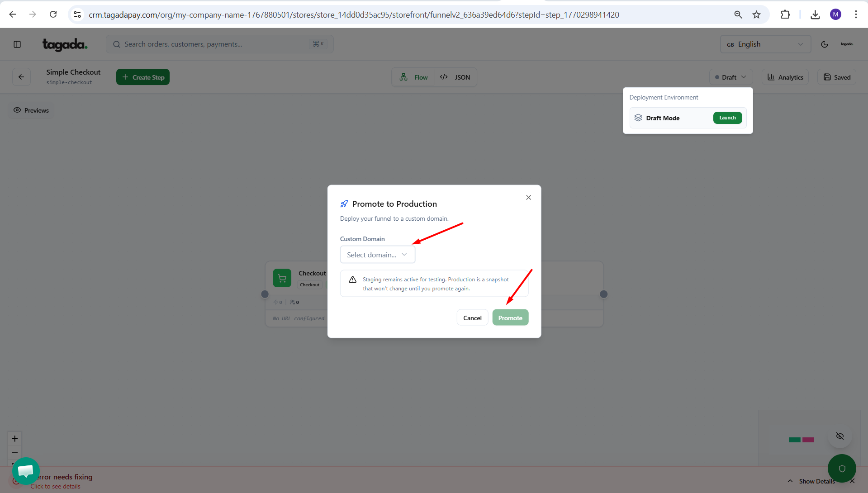Click the minimap color preview
This screenshot has width=868, height=493.
click(x=801, y=440)
